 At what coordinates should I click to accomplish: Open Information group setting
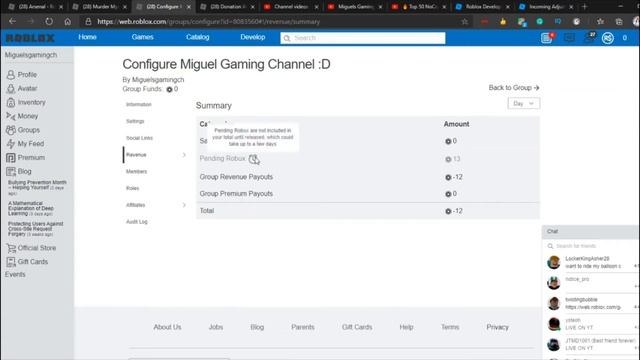click(x=139, y=104)
